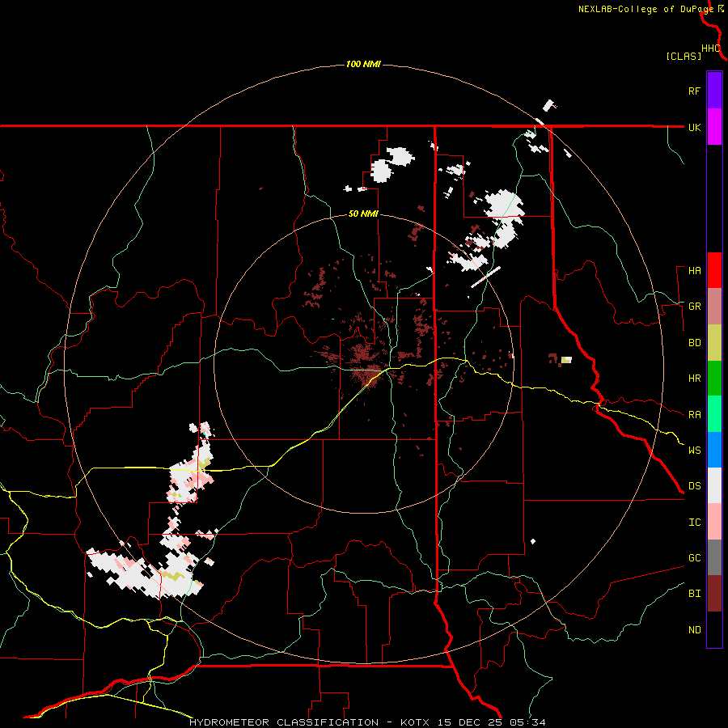
Task: Click the HR legend label
Action: 694,379
